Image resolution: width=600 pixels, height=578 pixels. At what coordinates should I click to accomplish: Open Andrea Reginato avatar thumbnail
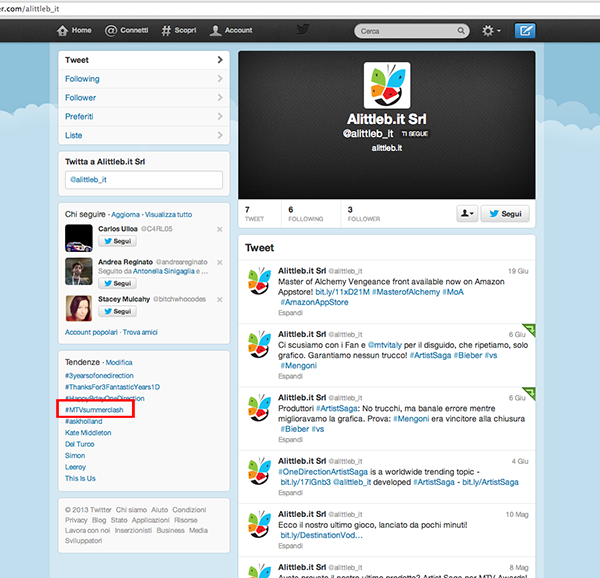[x=79, y=271]
